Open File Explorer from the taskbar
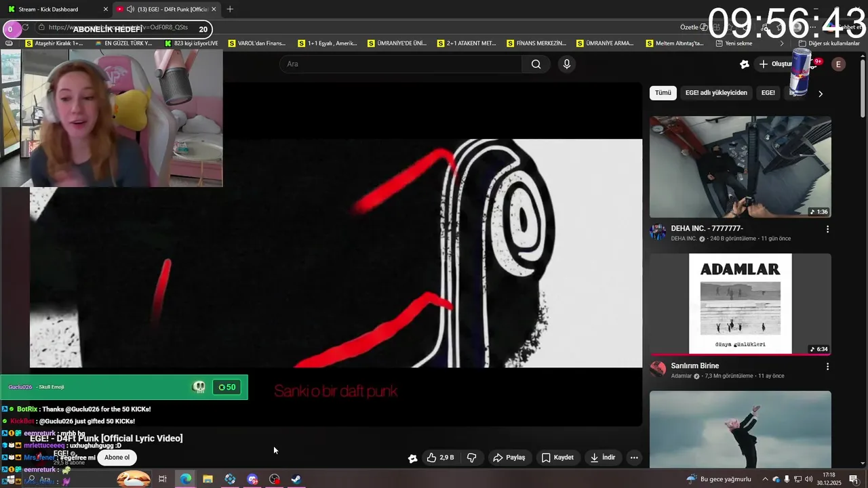Screen dimensions: 868x488 point(208,479)
